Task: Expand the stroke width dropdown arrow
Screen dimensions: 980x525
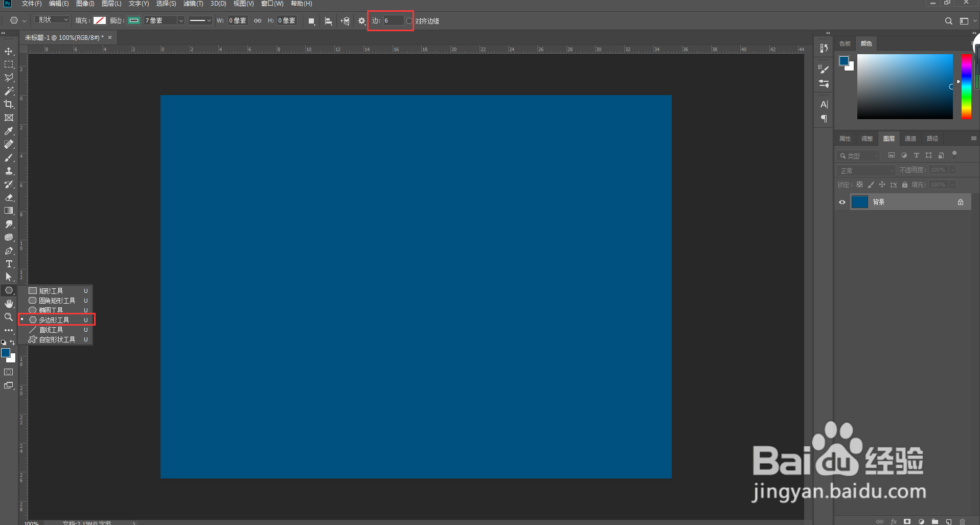Action: tap(181, 21)
